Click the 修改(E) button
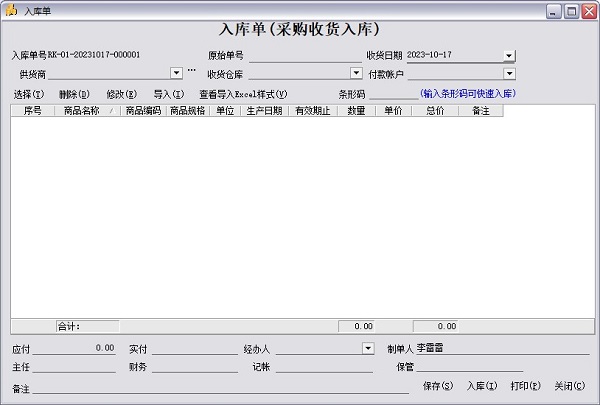 coord(121,94)
